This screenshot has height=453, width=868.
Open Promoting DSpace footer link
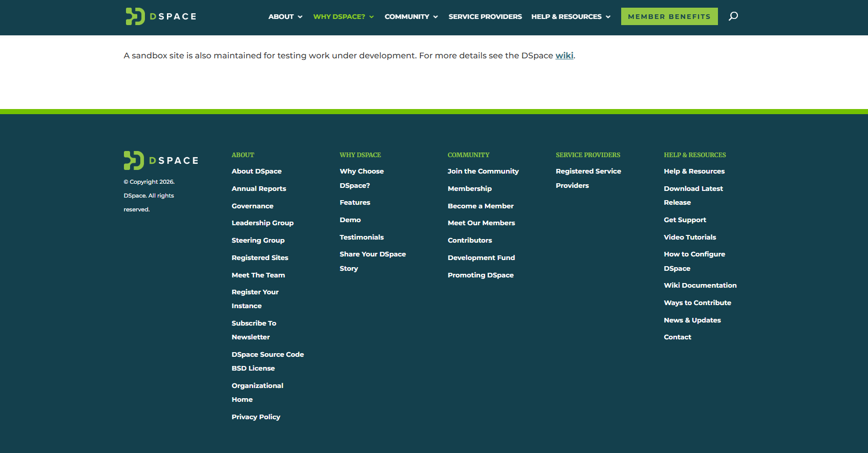tap(480, 275)
